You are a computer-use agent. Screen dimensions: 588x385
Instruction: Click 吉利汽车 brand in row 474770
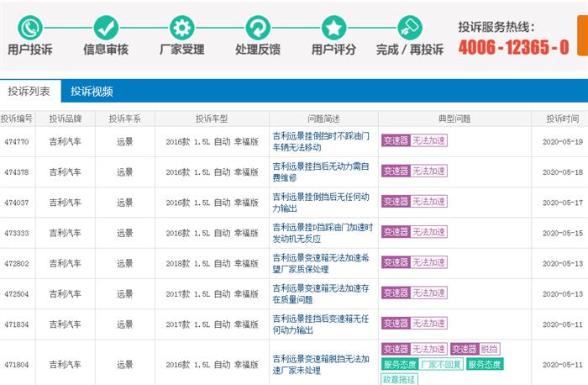click(66, 142)
